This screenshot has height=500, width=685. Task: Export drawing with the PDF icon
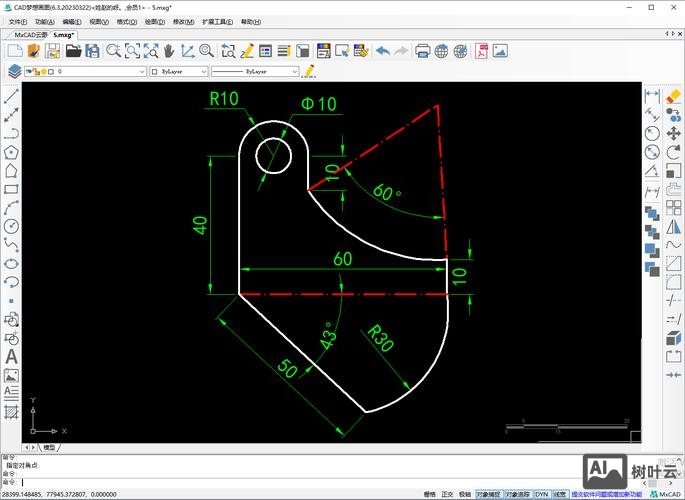click(481, 51)
